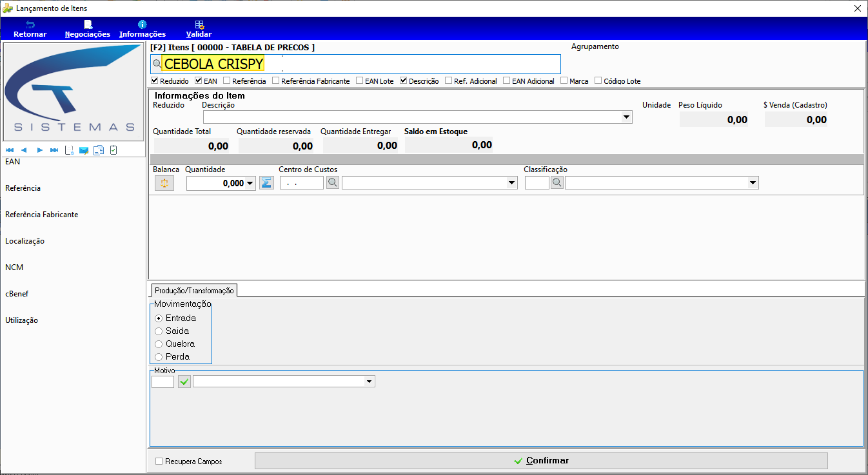This screenshot has width=868, height=475.
Task: Uncheck the Descrição search checkbox
Action: coord(404,81)
